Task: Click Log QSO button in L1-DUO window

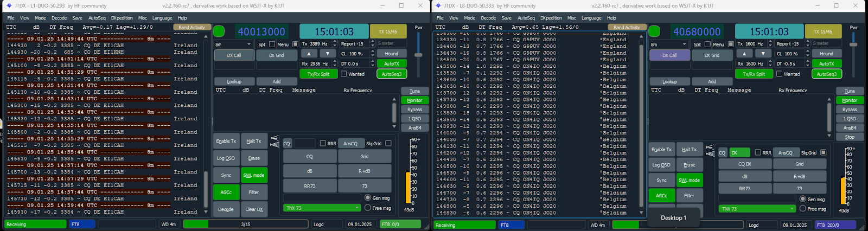Action: tap(226, 158)
